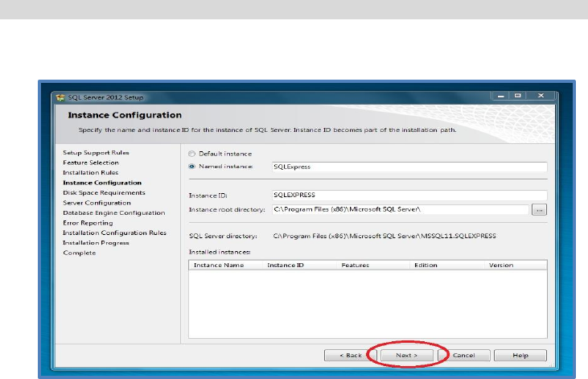Click the Instance ID column header

[299, 266]
